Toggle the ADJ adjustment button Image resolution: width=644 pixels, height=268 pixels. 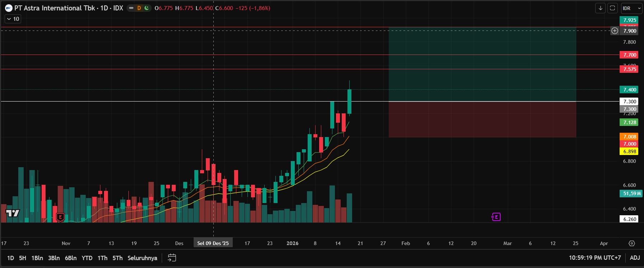[x=635, y=258]
